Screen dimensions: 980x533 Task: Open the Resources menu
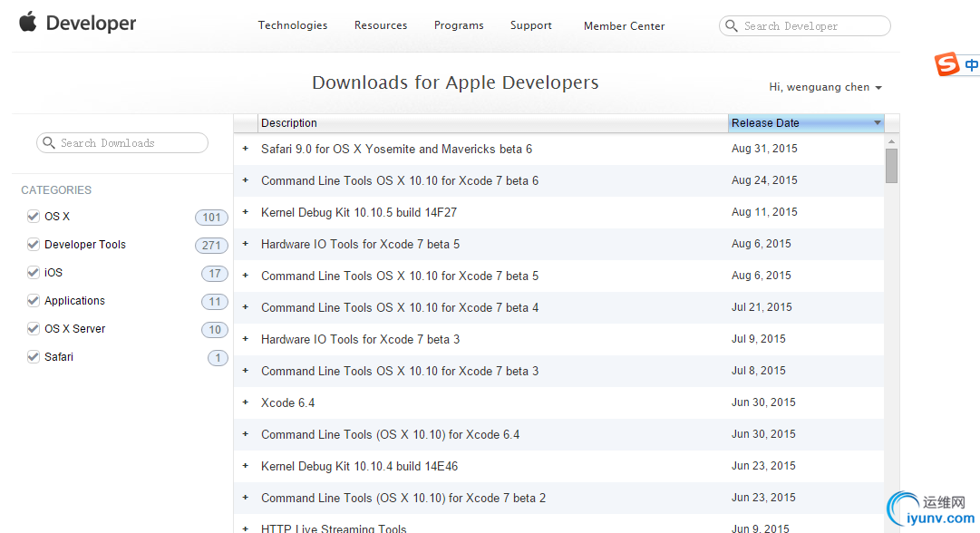pyautogui.click(x=381, y=25)
